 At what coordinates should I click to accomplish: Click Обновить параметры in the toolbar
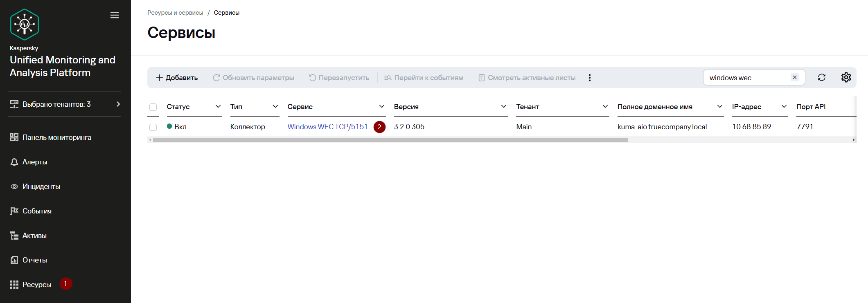253,78
